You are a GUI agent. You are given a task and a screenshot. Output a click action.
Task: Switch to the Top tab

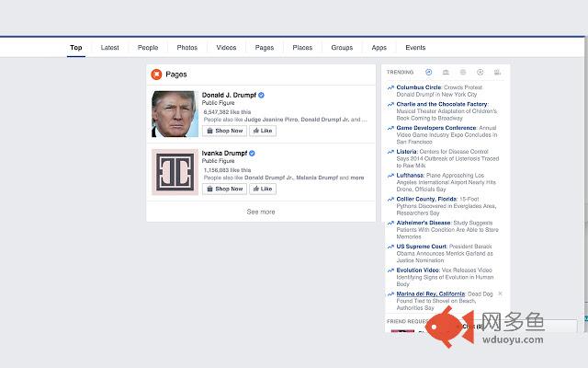75,48
